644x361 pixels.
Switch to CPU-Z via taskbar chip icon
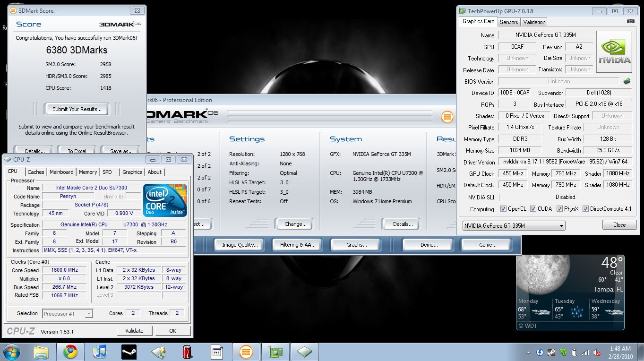click(304, 352)
